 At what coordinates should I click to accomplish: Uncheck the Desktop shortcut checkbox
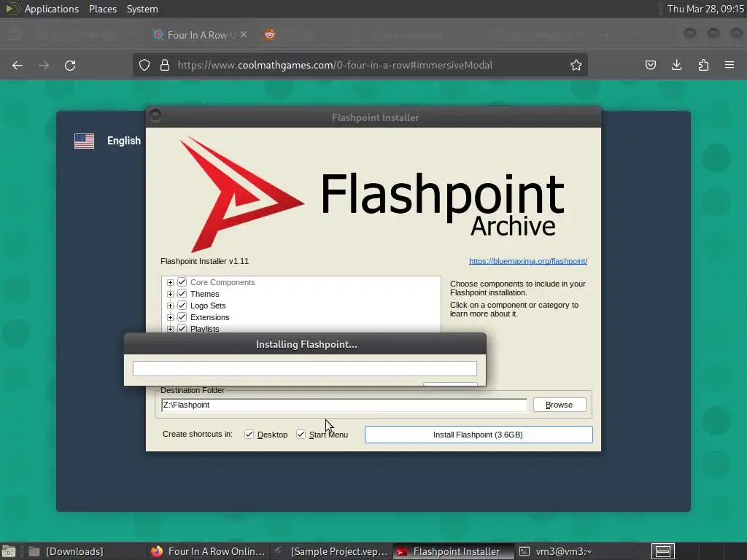click(249, 435)
